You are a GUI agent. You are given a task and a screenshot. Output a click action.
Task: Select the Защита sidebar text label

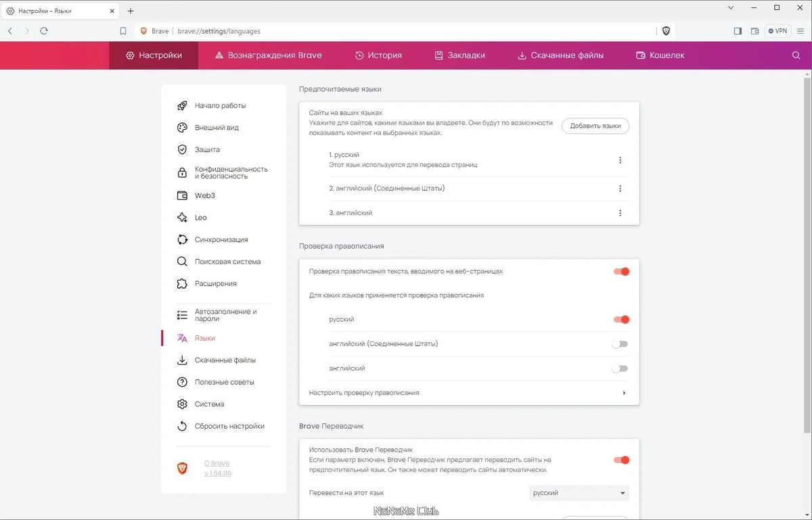207,149
